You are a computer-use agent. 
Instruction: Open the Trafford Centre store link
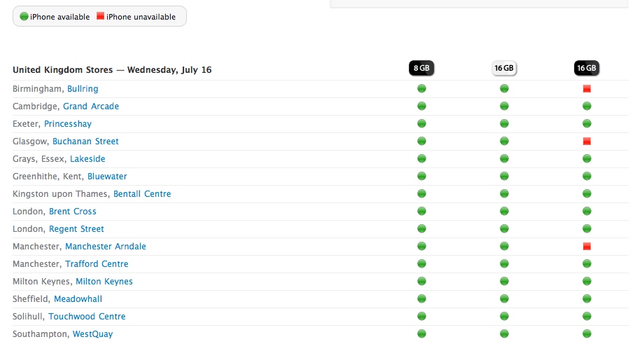97,264
